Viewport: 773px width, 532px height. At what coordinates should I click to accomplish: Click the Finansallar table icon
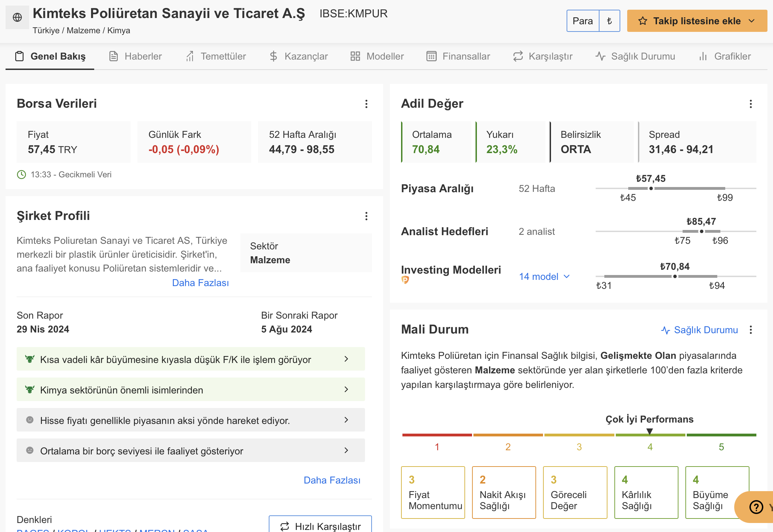coord(432,56)
